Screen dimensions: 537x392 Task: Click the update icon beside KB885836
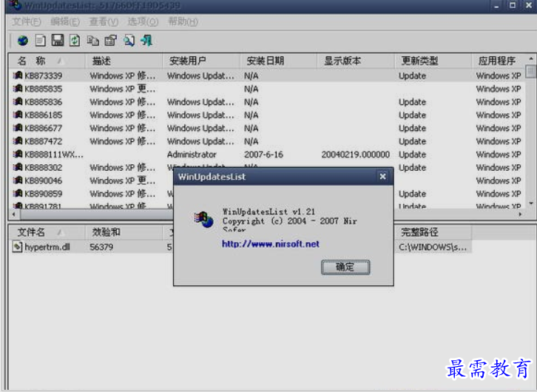[x=18, y=101]
